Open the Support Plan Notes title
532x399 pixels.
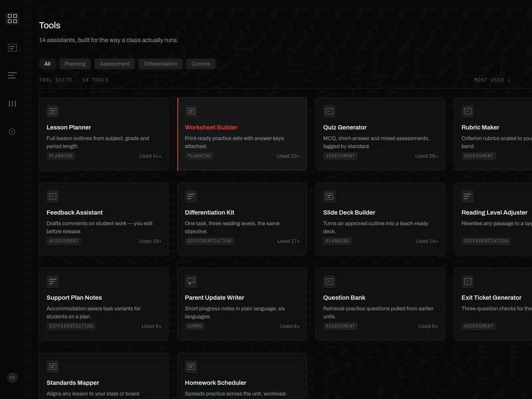(x=74, y=298)
